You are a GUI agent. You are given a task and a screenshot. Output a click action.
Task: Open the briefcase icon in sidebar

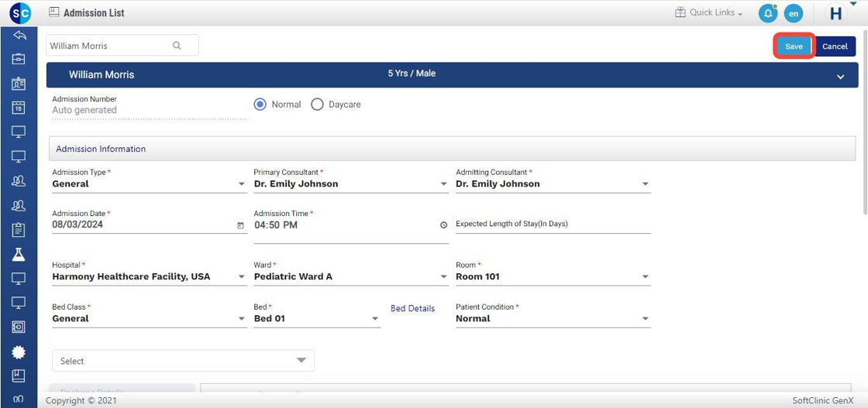(19, 59)
